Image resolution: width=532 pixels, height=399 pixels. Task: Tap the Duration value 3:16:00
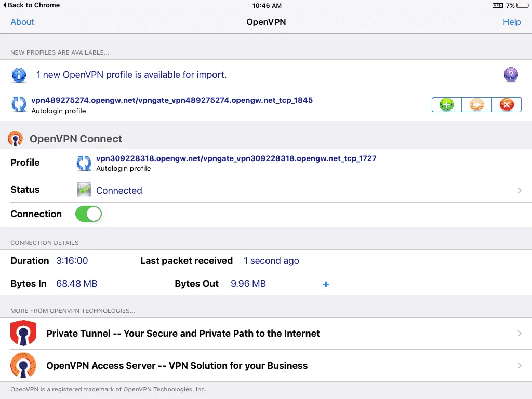72,261
